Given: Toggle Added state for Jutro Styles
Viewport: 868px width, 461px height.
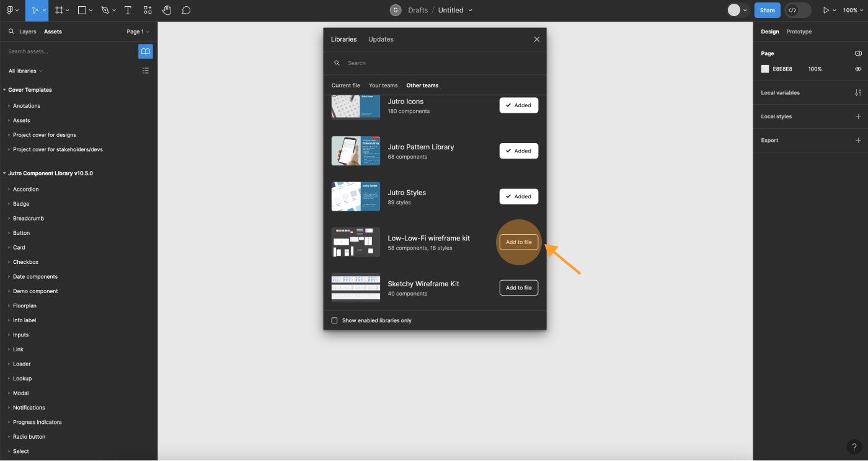Looking at the screenshot, I should click(x=519, y=196).
